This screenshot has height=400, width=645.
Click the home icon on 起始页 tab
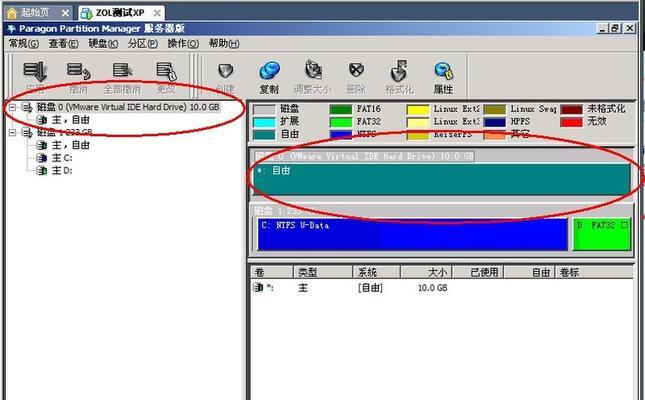coord(12,13)
